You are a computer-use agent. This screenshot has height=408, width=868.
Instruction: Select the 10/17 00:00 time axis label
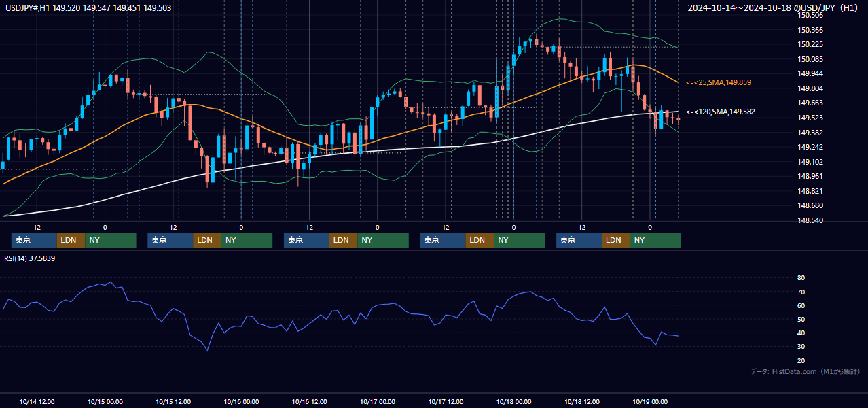378,401
